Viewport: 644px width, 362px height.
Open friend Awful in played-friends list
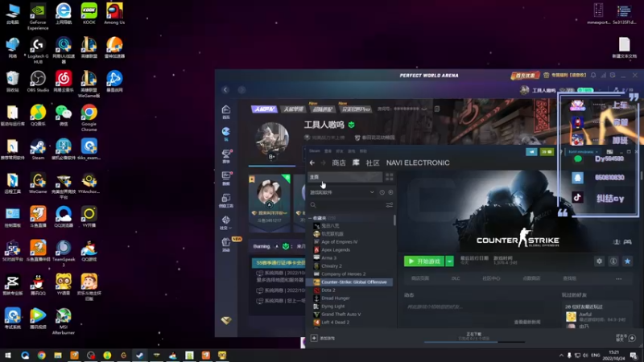586,315
